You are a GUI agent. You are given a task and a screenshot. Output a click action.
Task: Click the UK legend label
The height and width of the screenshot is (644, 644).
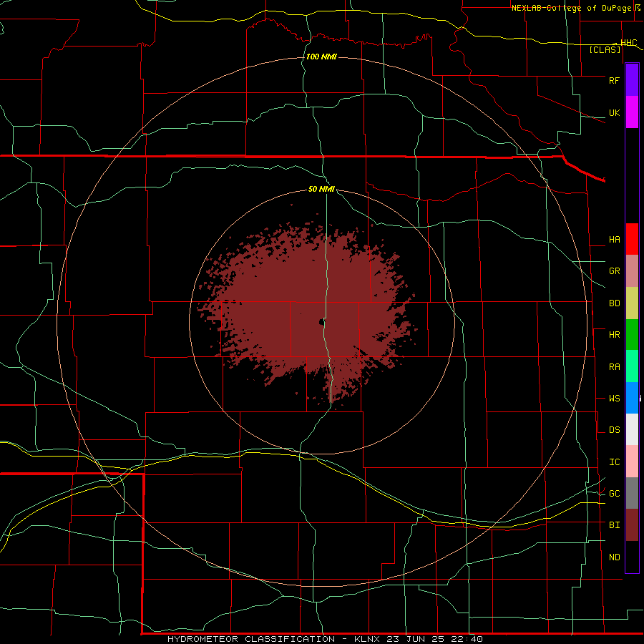(614, 113)
